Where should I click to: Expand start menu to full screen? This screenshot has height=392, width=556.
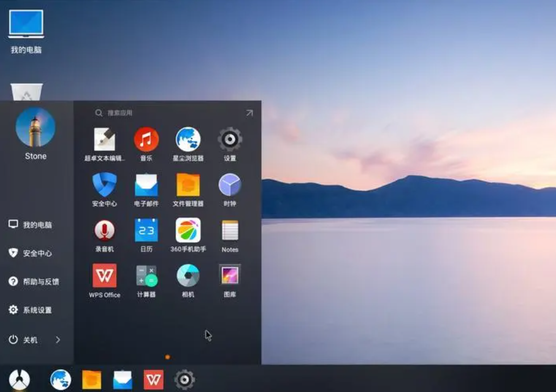[x=249, y=113]
